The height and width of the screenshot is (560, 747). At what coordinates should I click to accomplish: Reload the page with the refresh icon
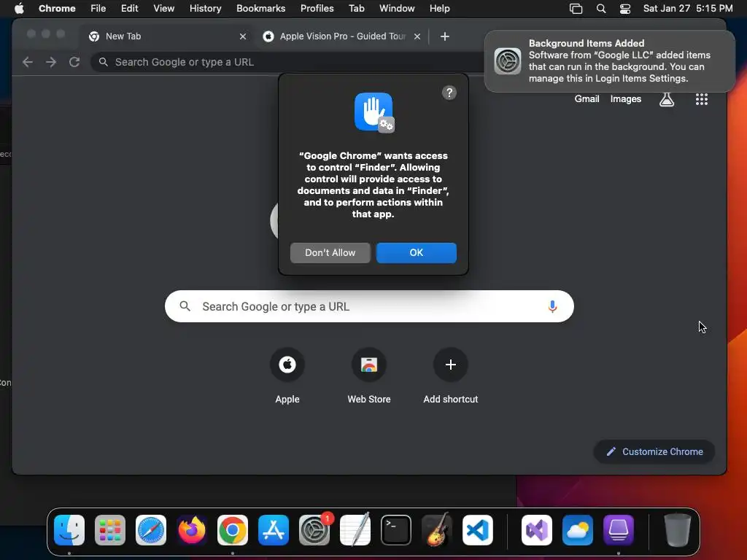coord(74,62)
